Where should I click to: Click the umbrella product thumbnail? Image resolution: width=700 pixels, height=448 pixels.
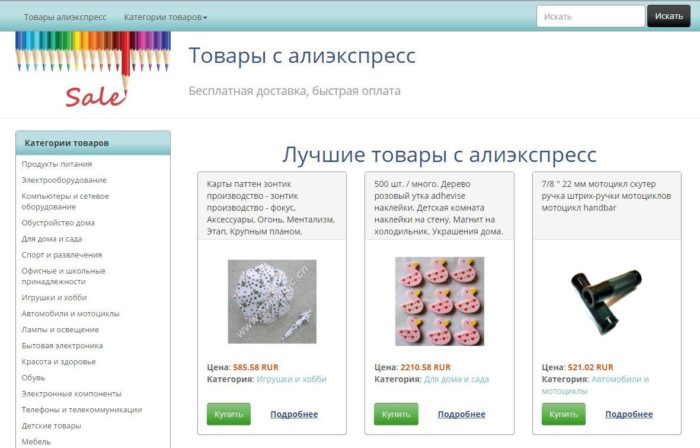click(272, 302)
